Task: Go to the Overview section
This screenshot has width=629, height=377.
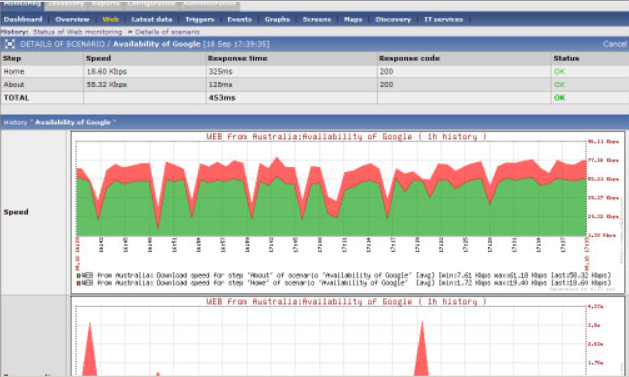Action: pyautogui.click(x=72, y=19)
